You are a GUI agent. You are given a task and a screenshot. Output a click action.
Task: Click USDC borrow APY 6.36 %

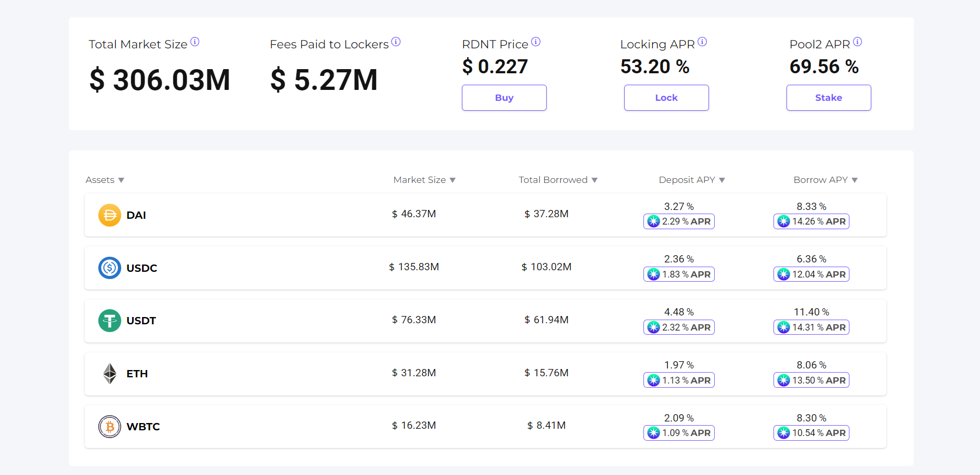pyautogui.click(x=811, y=259)
